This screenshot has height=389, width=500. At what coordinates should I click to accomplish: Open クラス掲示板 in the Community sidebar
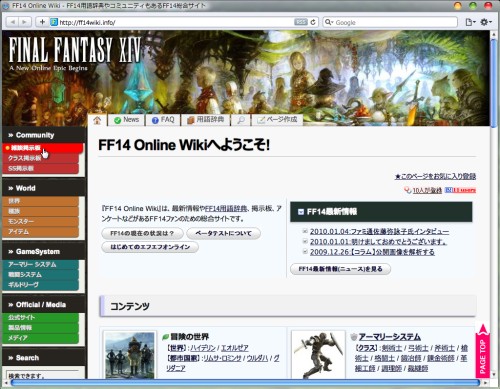coord(41,158)
